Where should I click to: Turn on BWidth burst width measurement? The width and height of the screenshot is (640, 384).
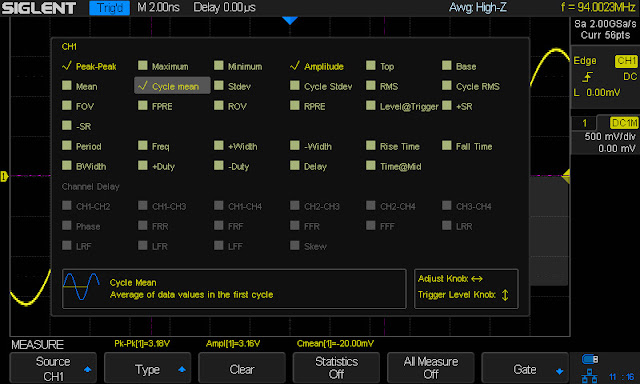tap(67, 165)
